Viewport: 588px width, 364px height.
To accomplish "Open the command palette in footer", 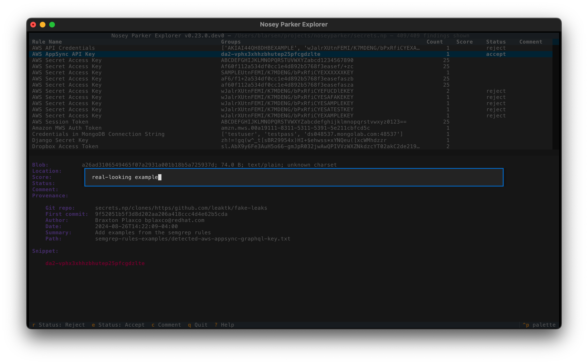I will click(539, 325).
